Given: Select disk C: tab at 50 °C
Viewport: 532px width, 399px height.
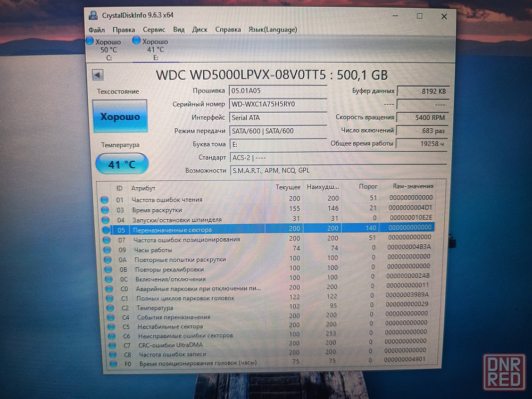Looking at the screenshot, I should (109, 49).
